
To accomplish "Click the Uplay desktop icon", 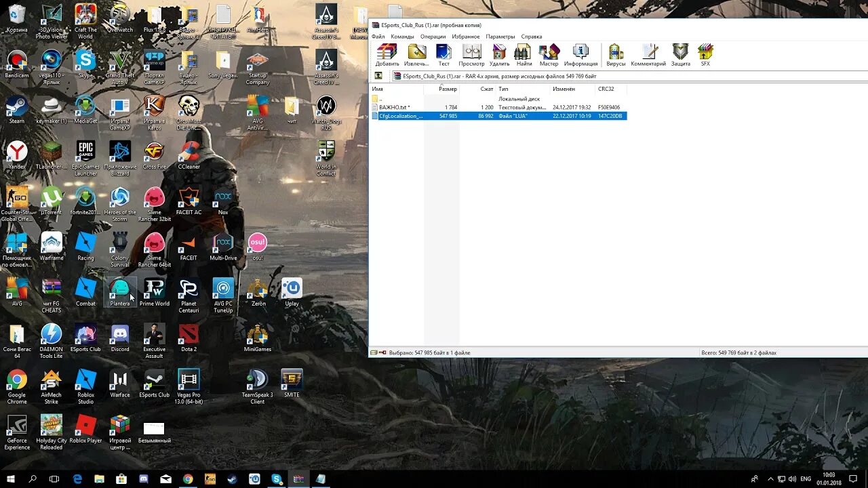I will (292, 293).
